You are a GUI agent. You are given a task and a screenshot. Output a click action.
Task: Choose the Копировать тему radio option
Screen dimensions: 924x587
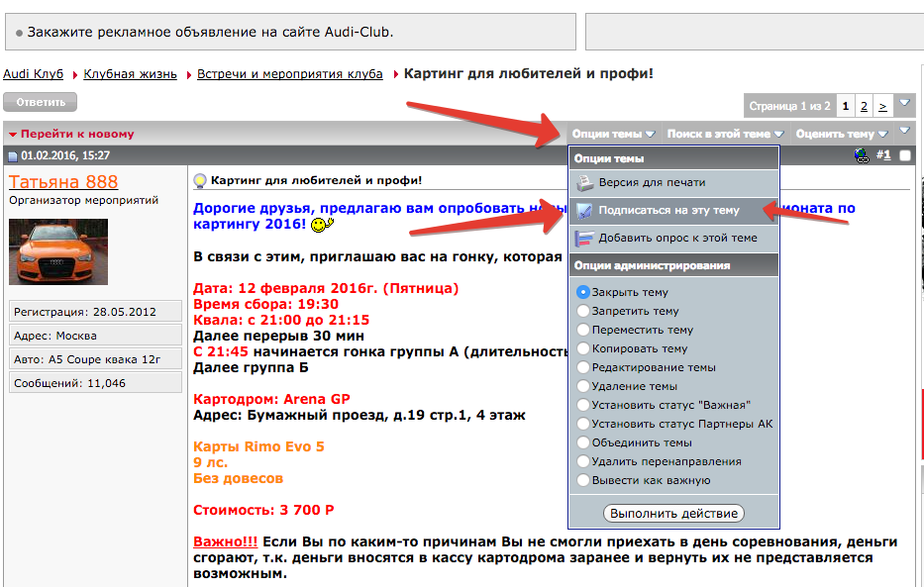click(582, 348)
